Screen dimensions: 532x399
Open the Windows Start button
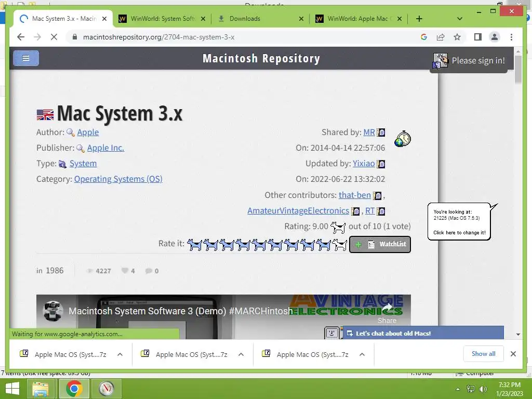click(12, 389)
